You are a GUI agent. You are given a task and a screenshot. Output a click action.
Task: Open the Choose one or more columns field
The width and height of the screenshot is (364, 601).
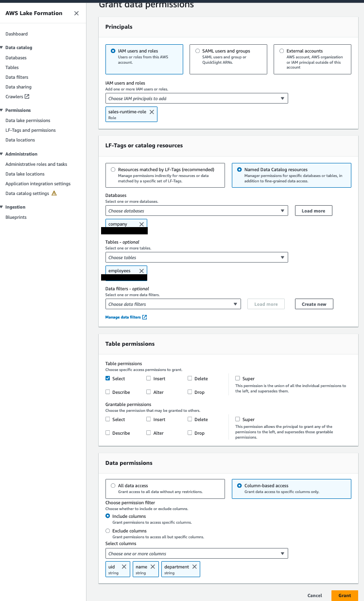coord(196,553)
